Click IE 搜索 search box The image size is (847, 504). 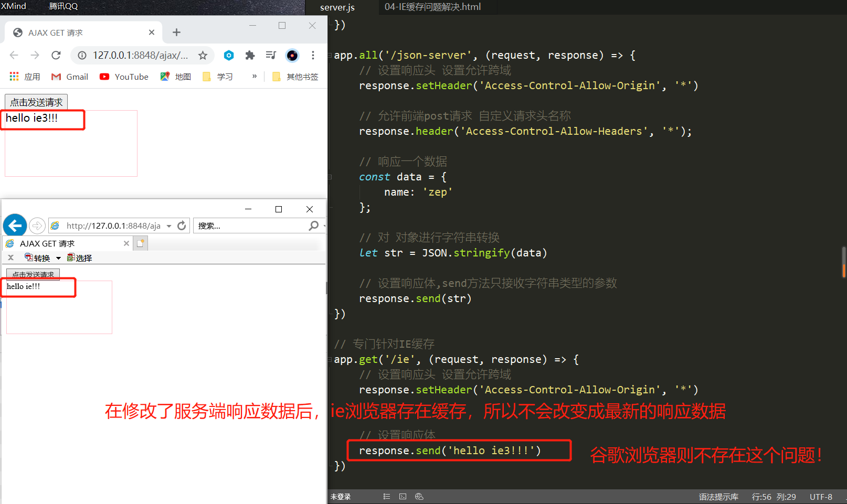tap(251, 226)
